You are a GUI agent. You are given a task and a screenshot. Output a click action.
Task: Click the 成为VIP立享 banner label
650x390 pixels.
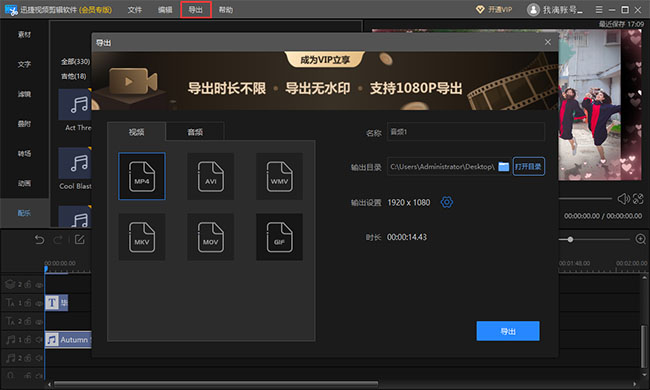325,60
